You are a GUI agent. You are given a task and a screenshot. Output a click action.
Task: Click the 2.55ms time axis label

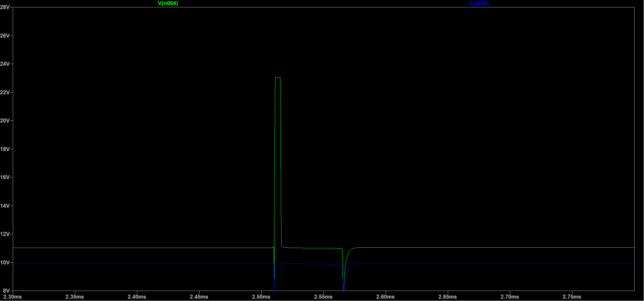(323, 297)
